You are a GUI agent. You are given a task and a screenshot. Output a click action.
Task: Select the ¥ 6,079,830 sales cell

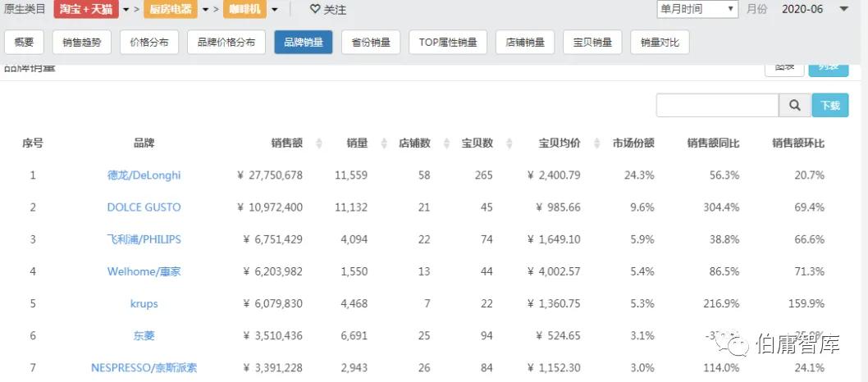coord(273,303)
